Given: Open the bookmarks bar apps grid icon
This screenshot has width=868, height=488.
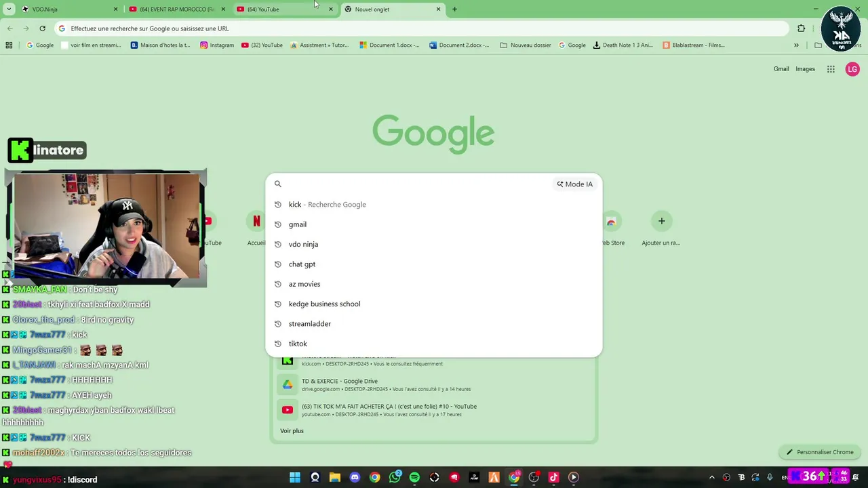Looking at the screenshot, I should (9, 45).
